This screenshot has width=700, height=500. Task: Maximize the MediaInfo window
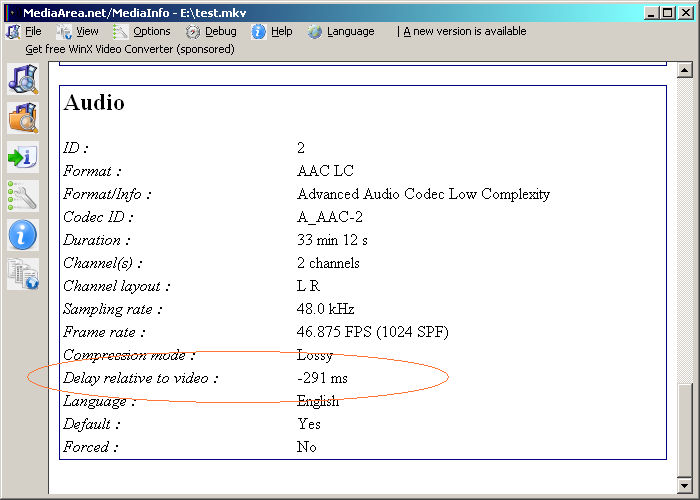[668, 12]
